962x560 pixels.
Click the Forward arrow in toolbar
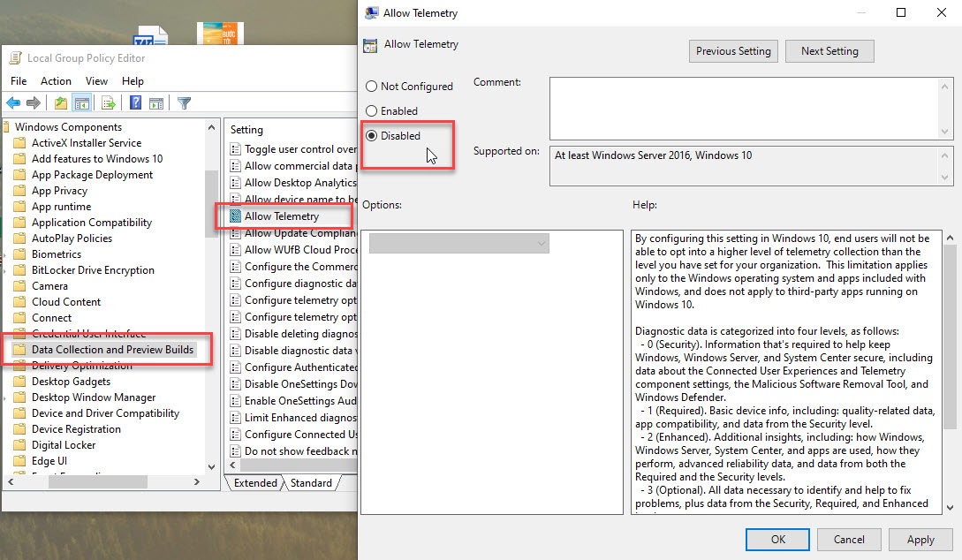(34, 103)
